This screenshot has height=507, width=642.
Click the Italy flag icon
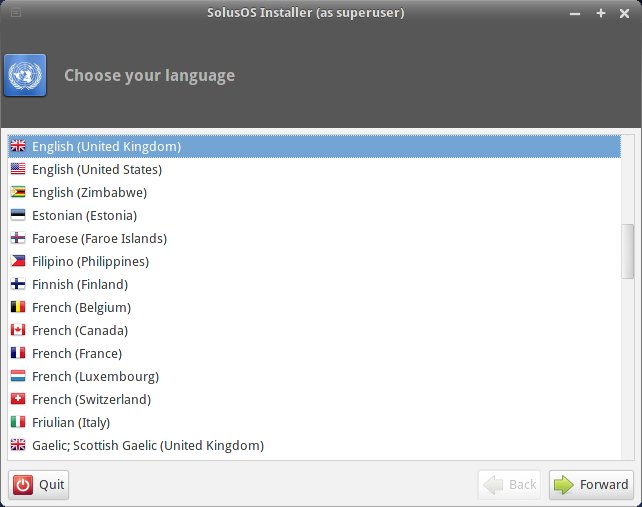pyautogui.click(x=18, y=421)
